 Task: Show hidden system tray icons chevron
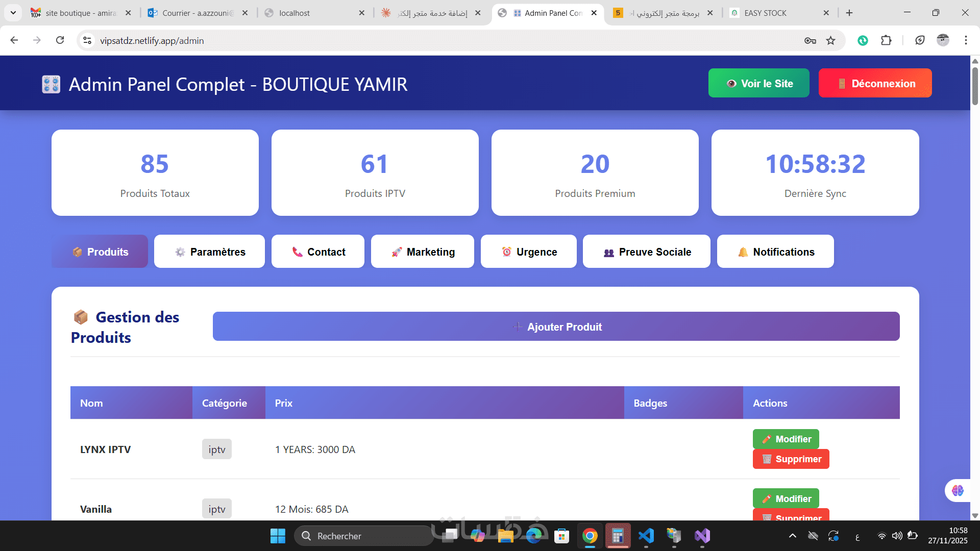click(792, 536)
